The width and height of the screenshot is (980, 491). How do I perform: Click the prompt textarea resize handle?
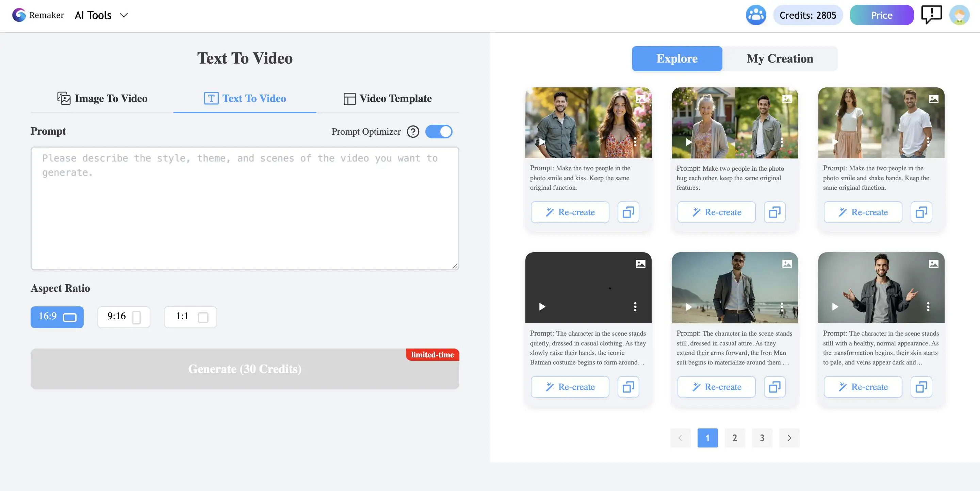pos(455,266)
